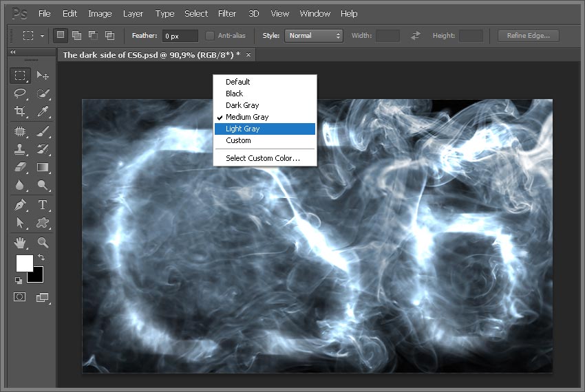This screenshot has width=585, height=392.
Task: Toggle the Anti-alias checkbox
Action: click(x=210, y=36)
